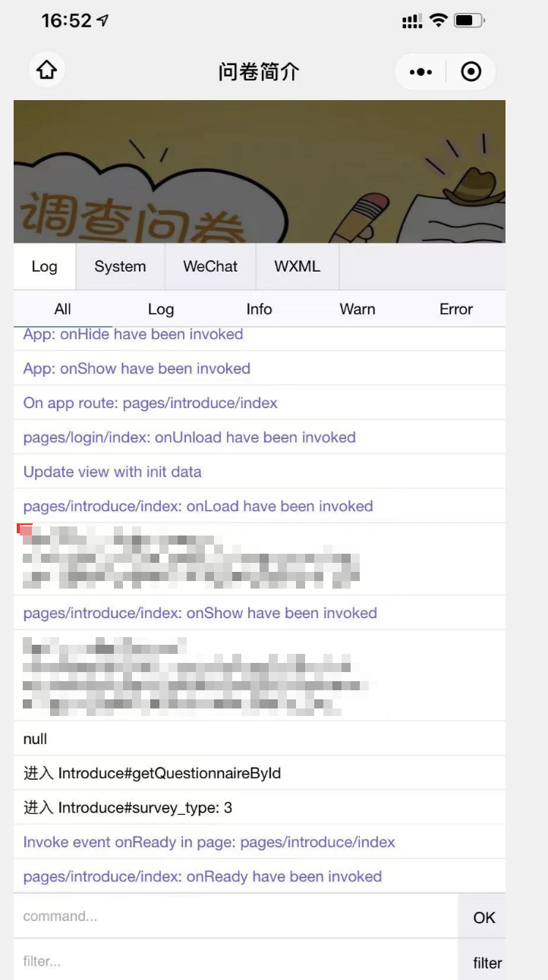Switch to the System tab
548x980 pixels.
point(120,266)
